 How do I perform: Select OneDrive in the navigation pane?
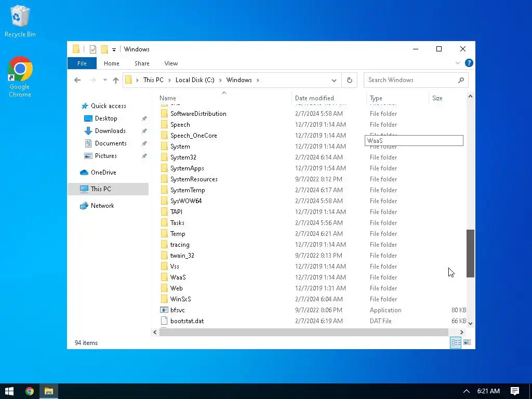pyautogui.click(x=103, y=172)
